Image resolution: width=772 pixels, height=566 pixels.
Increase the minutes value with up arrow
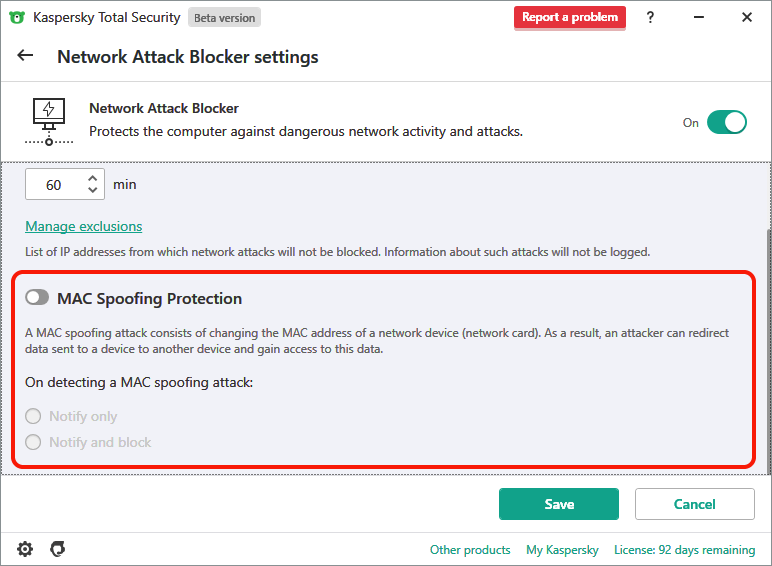click(93, 178)
